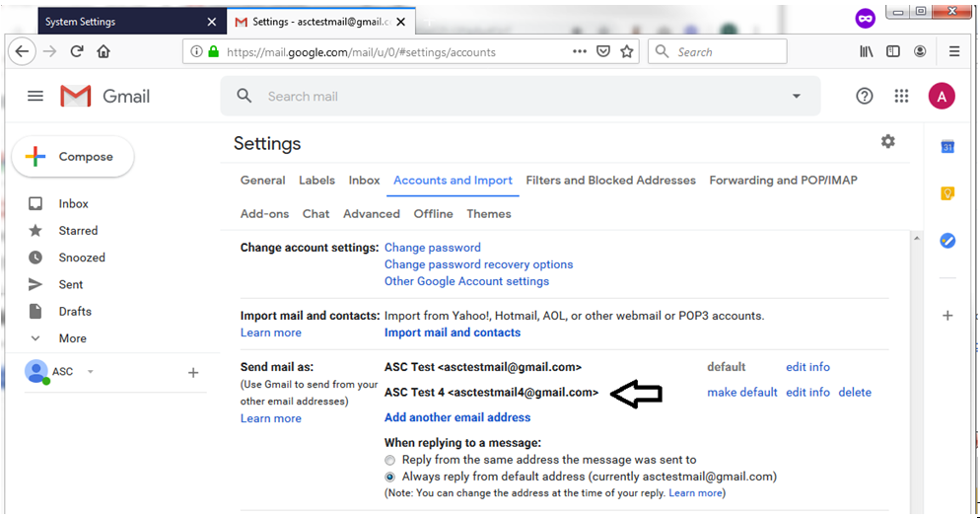This screenshot has height=518, width=980.
Task: Select Reply from the same address option
Action: (390, 460)
